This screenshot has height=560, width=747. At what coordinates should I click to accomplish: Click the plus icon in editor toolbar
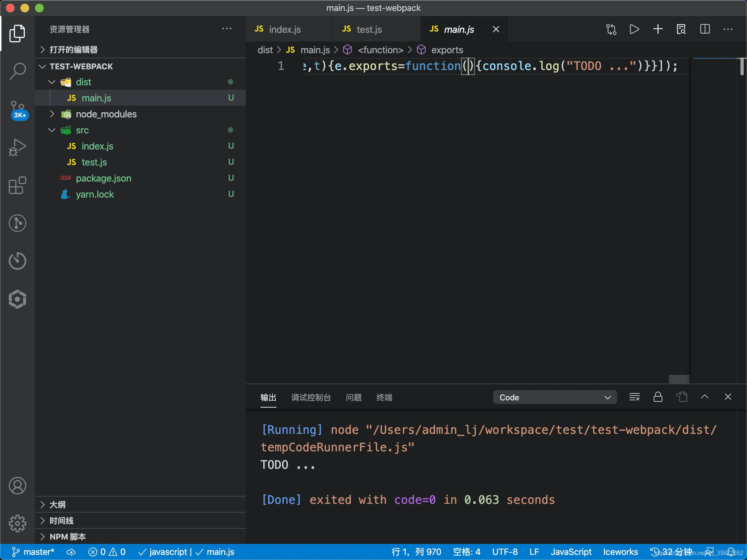click(658, 29)
